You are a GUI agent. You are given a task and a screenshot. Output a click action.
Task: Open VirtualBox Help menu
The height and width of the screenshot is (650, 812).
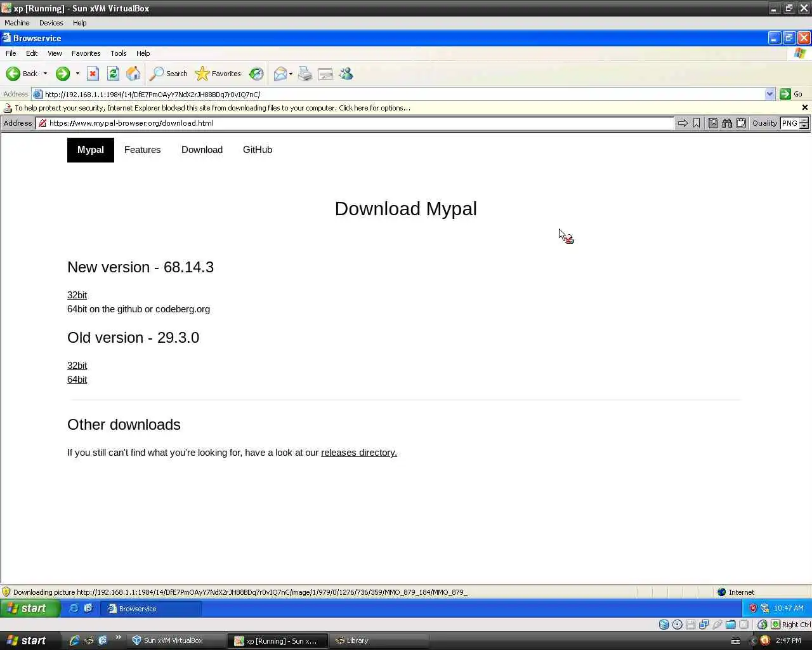pos(79,23)
